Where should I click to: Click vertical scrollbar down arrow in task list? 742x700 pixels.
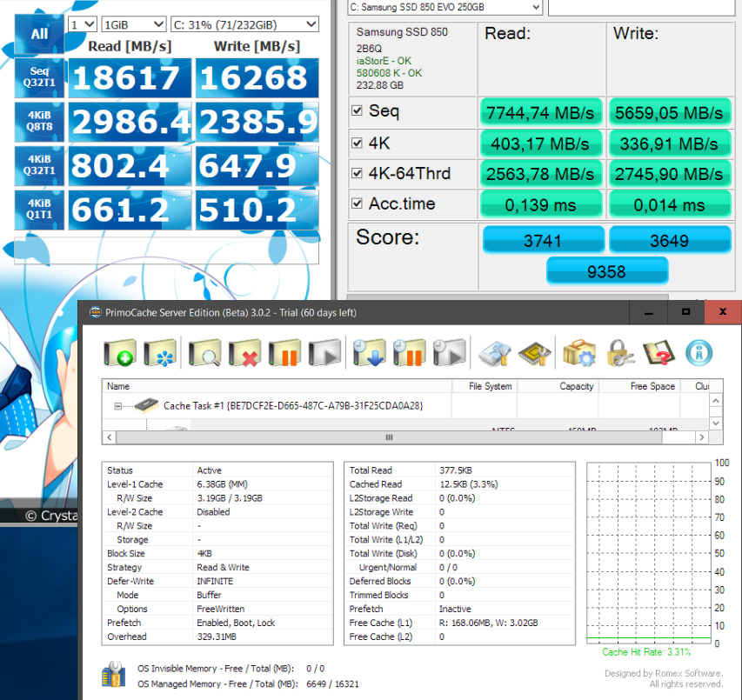coord(716,423)
